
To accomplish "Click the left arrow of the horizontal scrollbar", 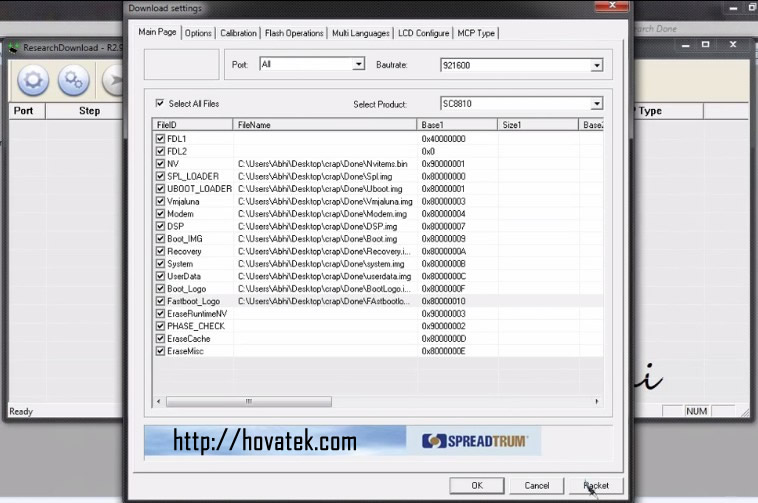I will (x=159, y=401).
